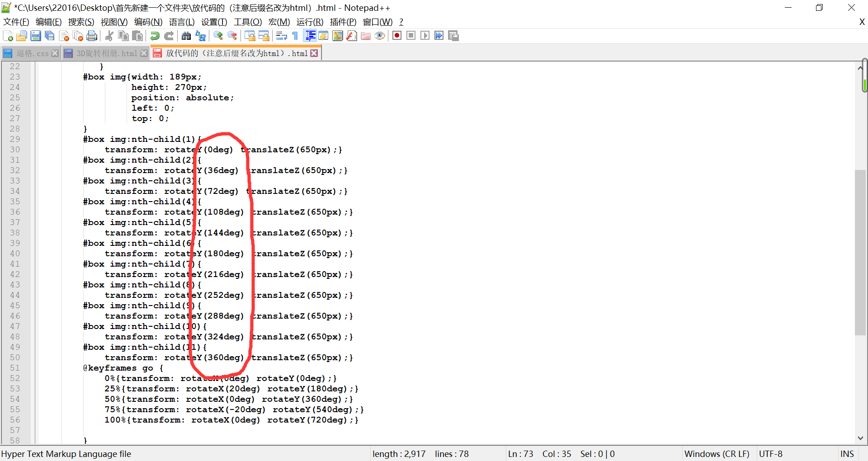The height and width of the screenshot is (461, 868).
Task: Play back the recorded macro
Action: pyautogui.click(x=425, y=36)
